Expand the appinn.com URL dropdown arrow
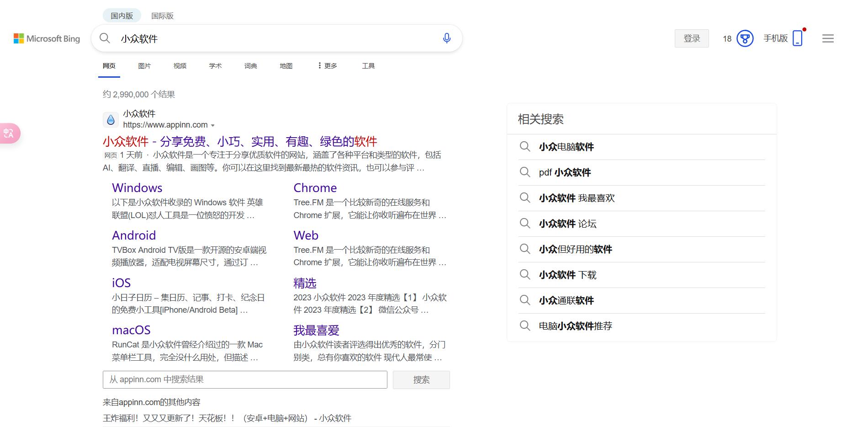This screenshot has height=427, width=868. coord(213,125)
